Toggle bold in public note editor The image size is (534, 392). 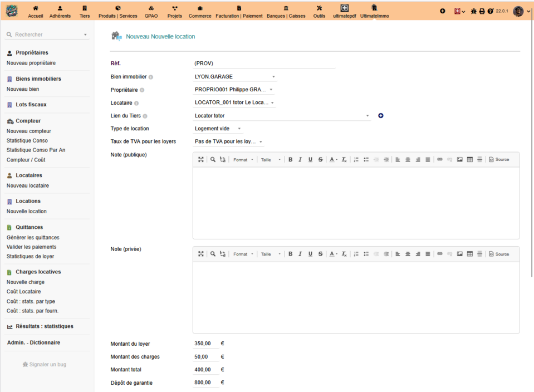point(291,160)
